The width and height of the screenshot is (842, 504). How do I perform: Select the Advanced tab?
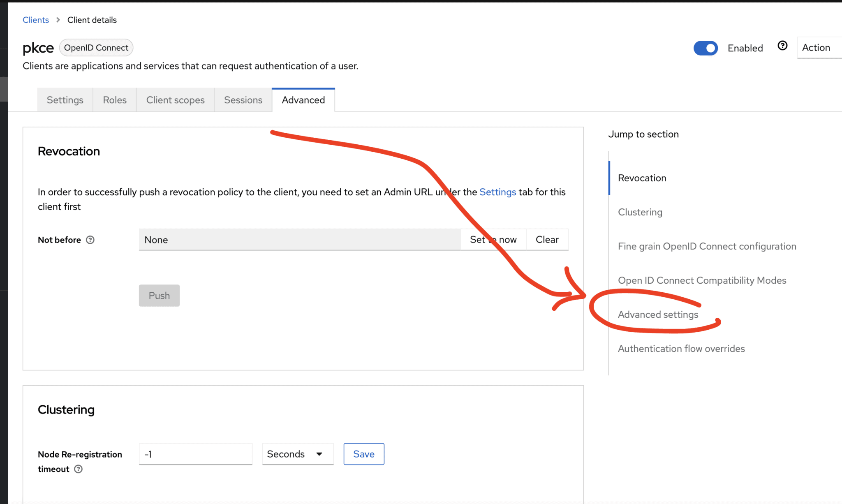pyautogui.click(x=303, y=99)
